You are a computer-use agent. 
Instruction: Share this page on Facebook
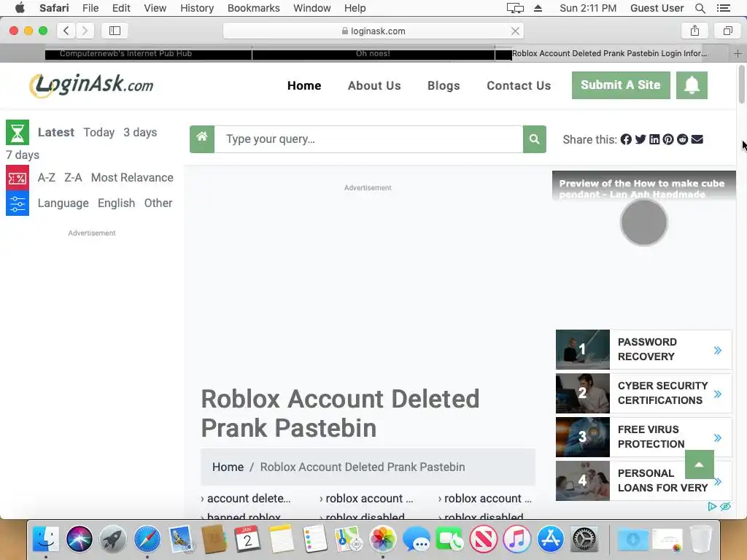point(626,139)
